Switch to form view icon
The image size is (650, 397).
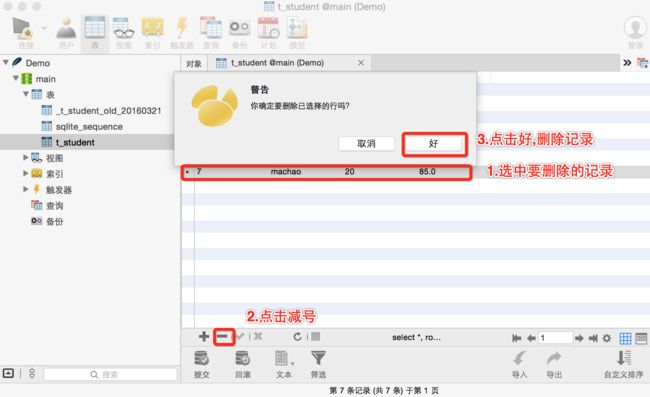pyautogui.click(x=641, y=339)
